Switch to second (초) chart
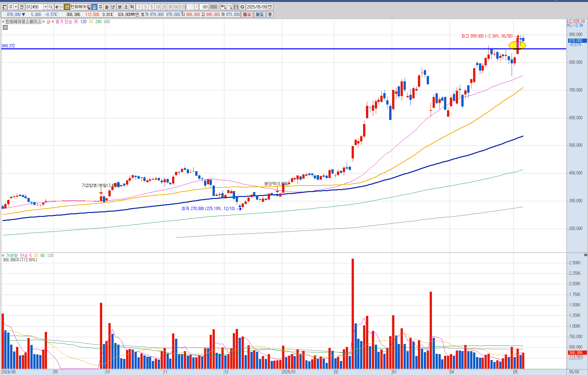This screenshot has width=588, height=375. tap(126, 7)
